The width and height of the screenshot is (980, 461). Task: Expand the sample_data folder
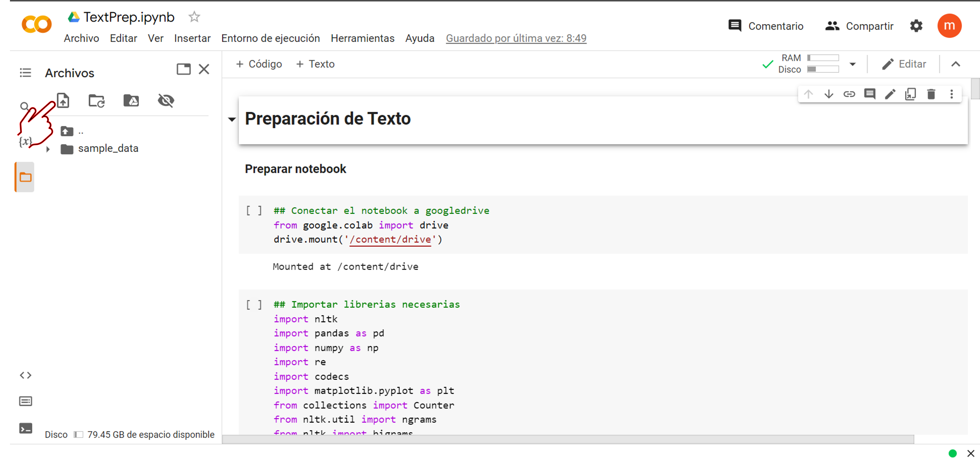click(48, 149)
